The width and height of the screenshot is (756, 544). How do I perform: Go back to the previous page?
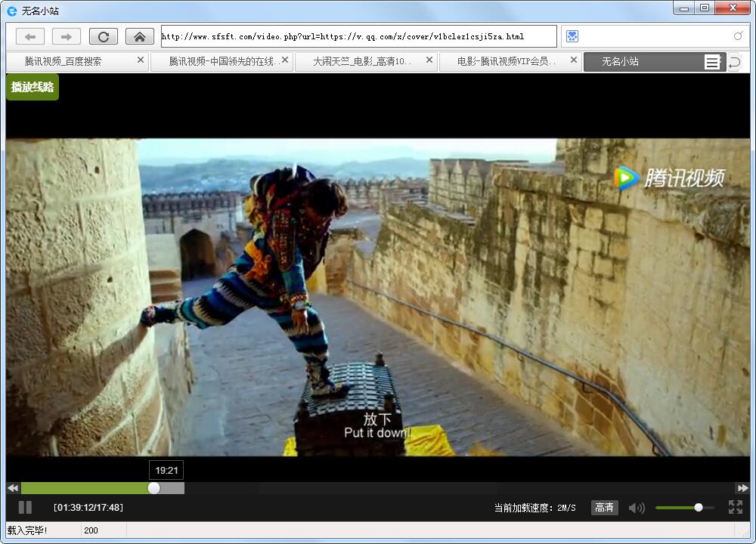point(30,36)
